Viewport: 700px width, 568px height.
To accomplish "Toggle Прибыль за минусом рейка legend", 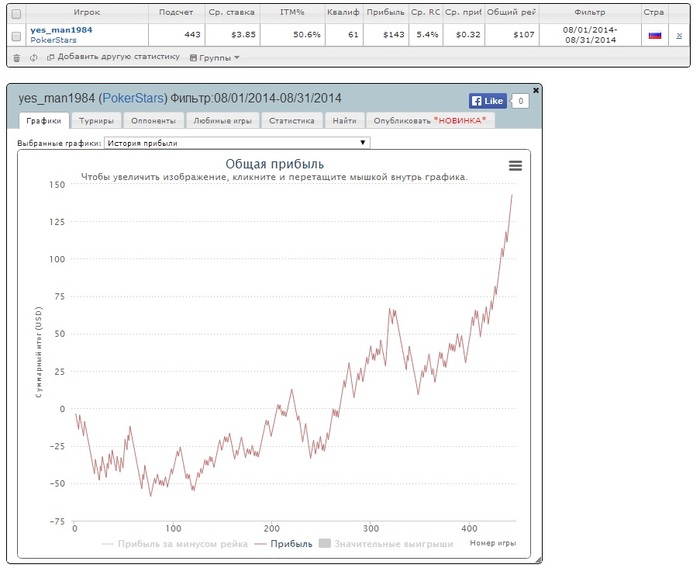I will pos(175,544).
